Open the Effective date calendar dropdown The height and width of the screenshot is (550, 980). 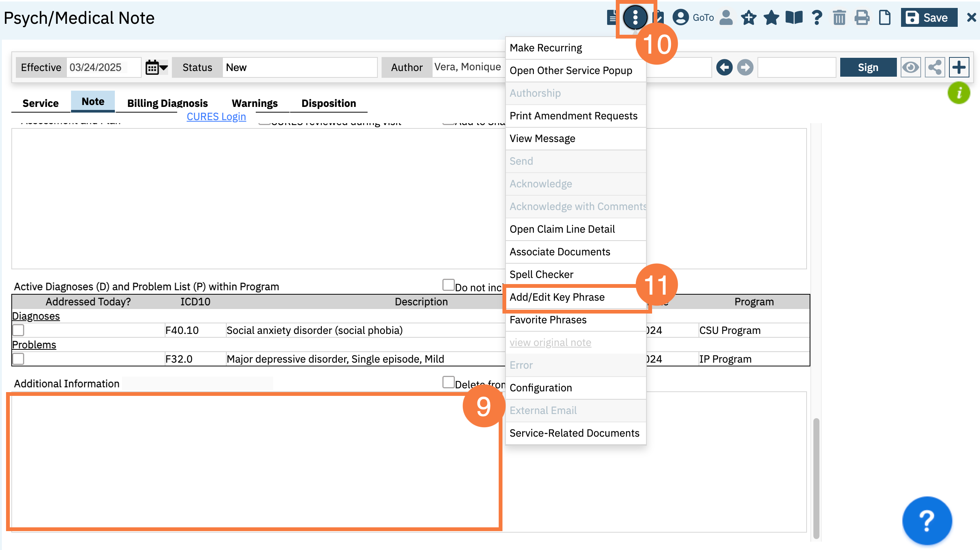(156, 67)
